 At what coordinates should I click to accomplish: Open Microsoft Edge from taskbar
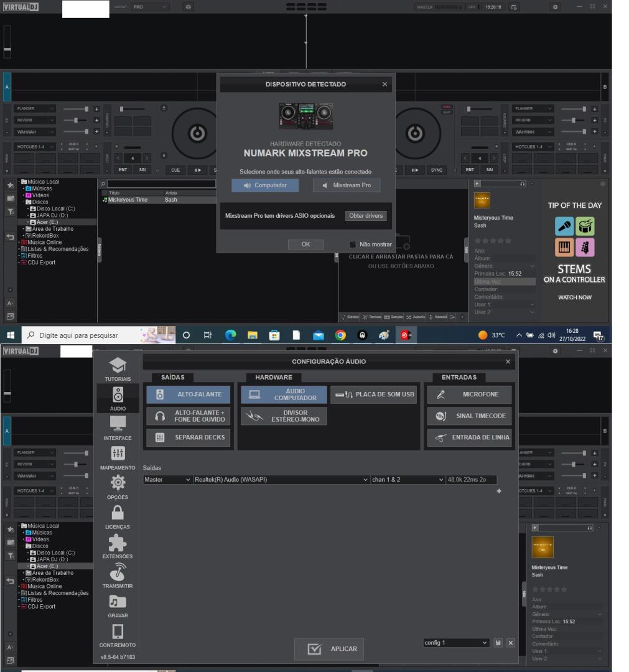pos(231,335)
